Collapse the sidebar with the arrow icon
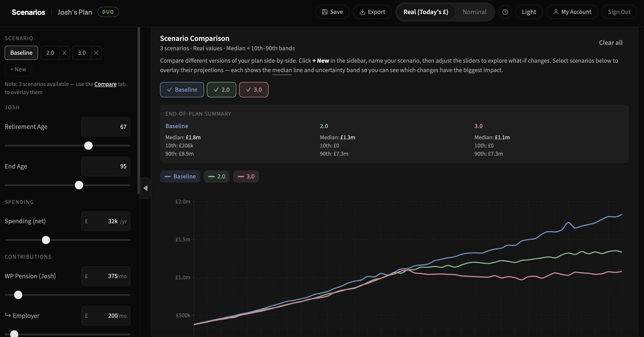 145,188
